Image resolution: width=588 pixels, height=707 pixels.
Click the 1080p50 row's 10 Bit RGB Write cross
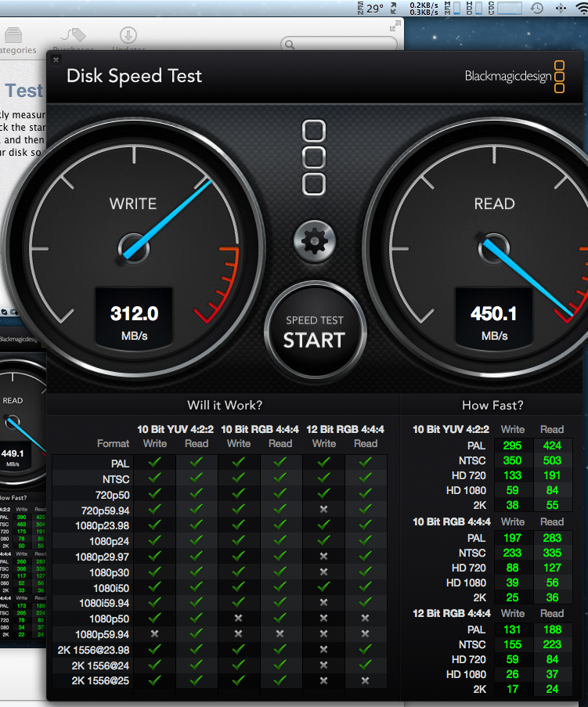tap(239, 619)
